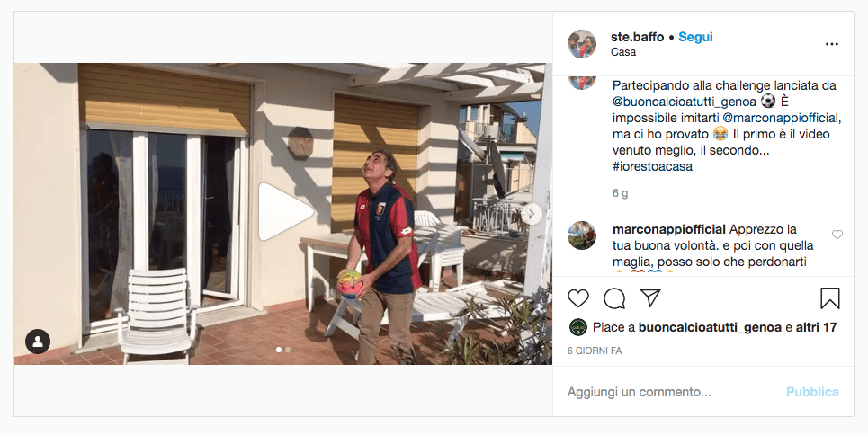Share post via paper plane icon

(x=650, y=298)
